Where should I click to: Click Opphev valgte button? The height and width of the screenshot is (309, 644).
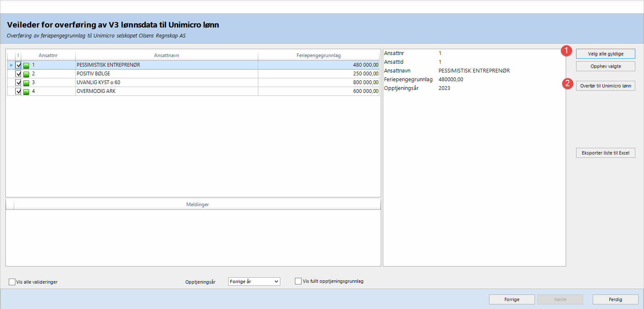point(605,66)
